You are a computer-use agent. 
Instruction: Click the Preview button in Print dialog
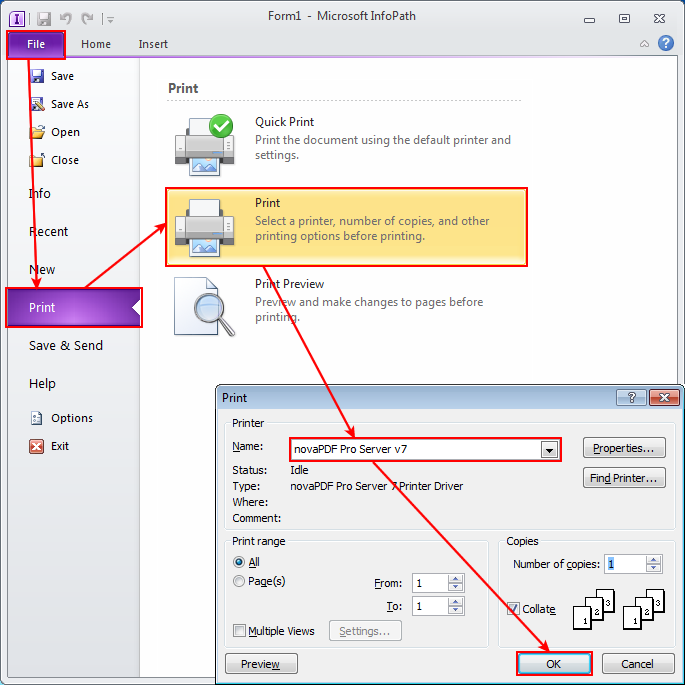point(261,664)
